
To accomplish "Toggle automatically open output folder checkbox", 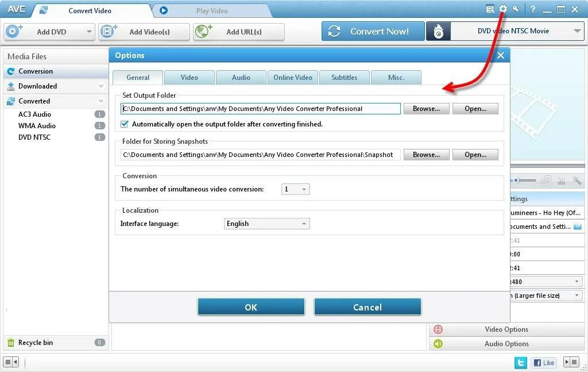I will click(125, 124).
